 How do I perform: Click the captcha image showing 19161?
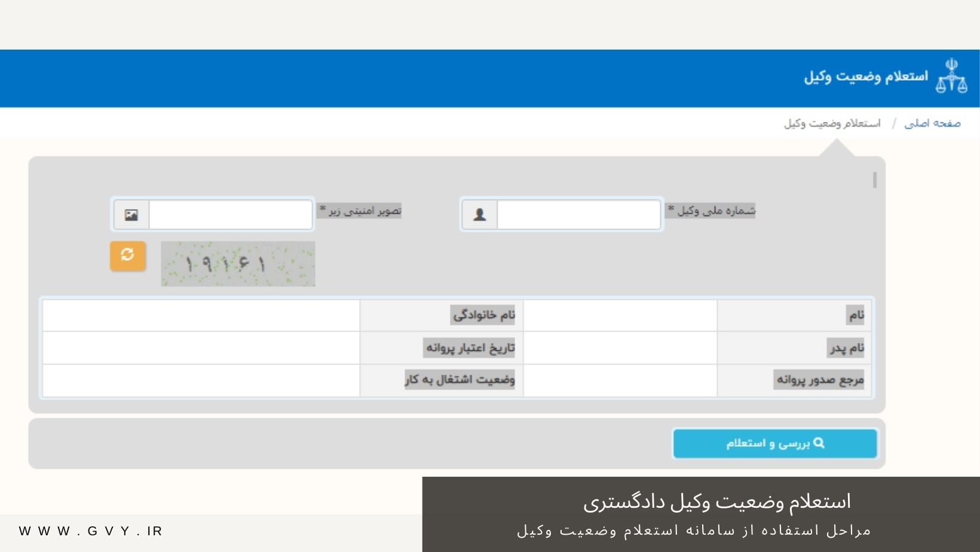click(x=238, y=263)
